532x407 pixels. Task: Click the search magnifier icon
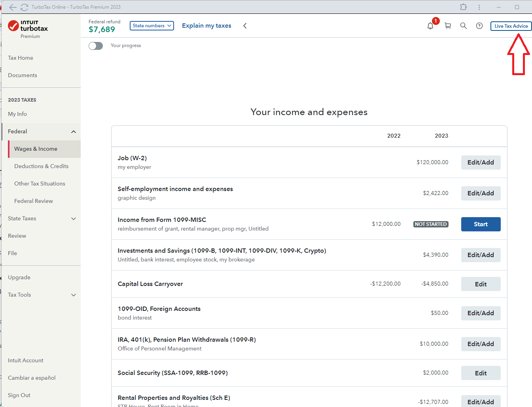point(464,26)
